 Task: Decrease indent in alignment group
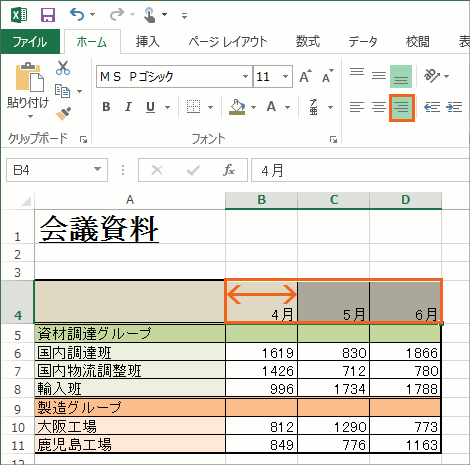(x=432, y=107)
